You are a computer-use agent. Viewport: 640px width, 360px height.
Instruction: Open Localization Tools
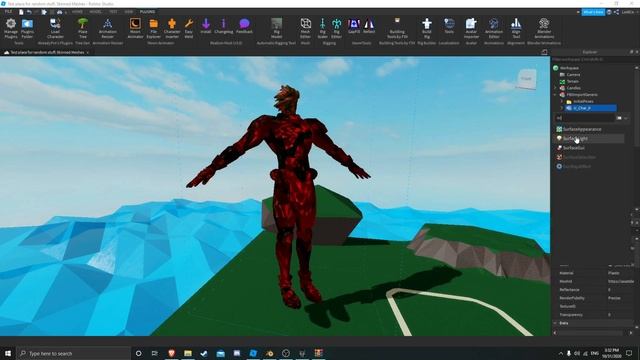[449, 26]
